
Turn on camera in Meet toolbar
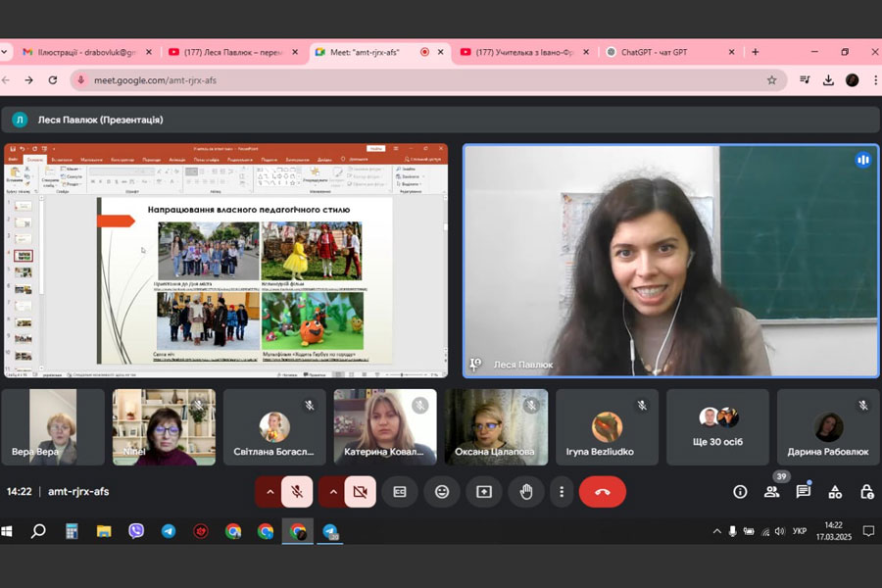359,492
